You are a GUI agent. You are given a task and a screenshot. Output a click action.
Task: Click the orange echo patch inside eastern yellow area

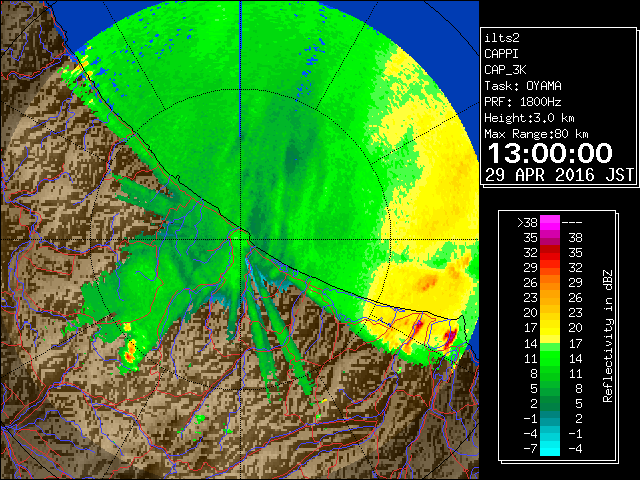tap(427, 282)
